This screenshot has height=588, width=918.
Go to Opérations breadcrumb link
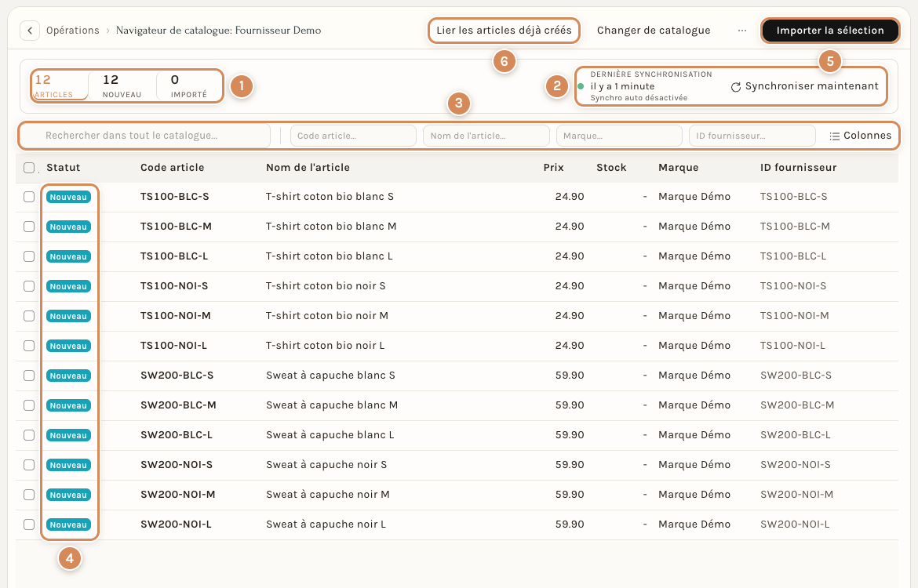click(73, 31)
